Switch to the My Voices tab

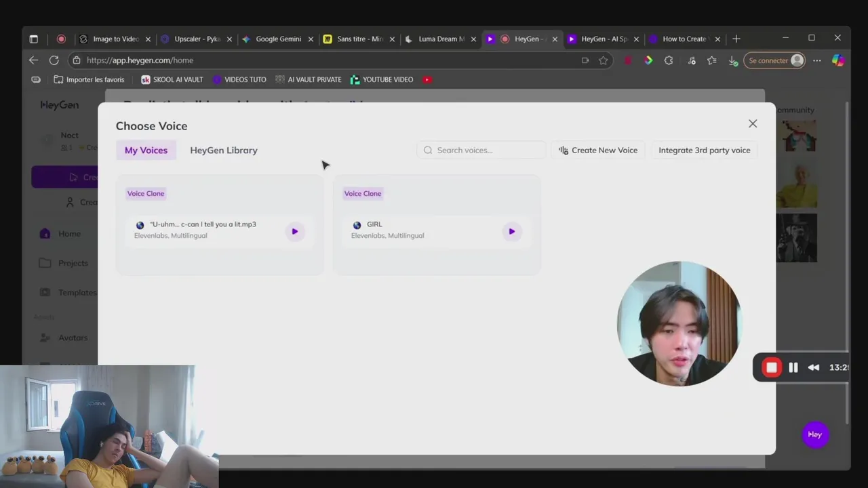click(x=146, y=150)
